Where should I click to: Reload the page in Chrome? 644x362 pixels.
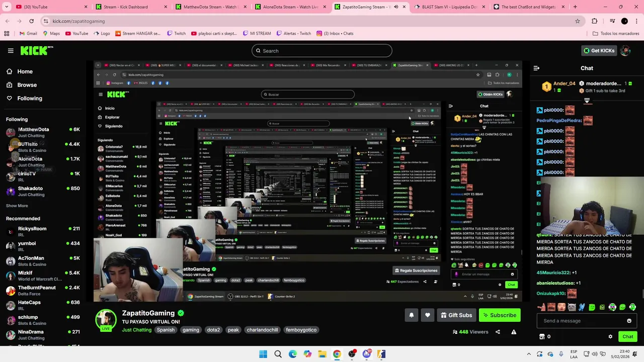pos(31,21)
